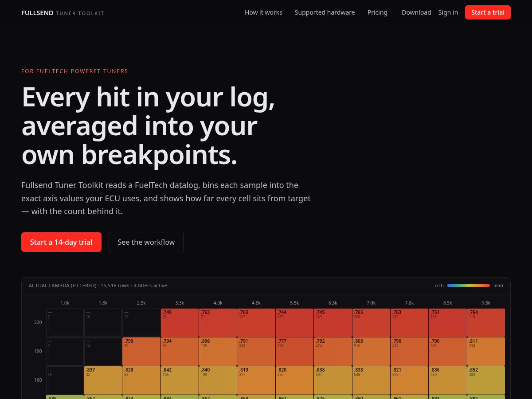Click See the workflow button

pyautogui.click(x=146, y=242)
